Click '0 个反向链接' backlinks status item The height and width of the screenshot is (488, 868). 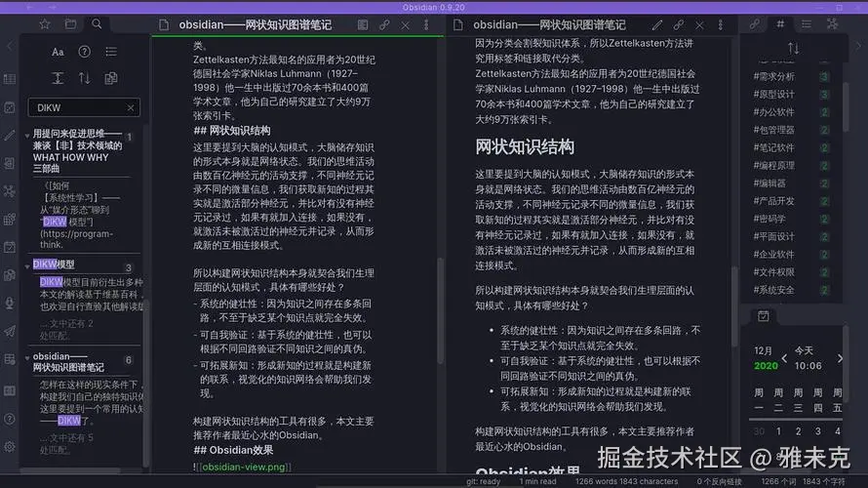click(x=719, y=481)
